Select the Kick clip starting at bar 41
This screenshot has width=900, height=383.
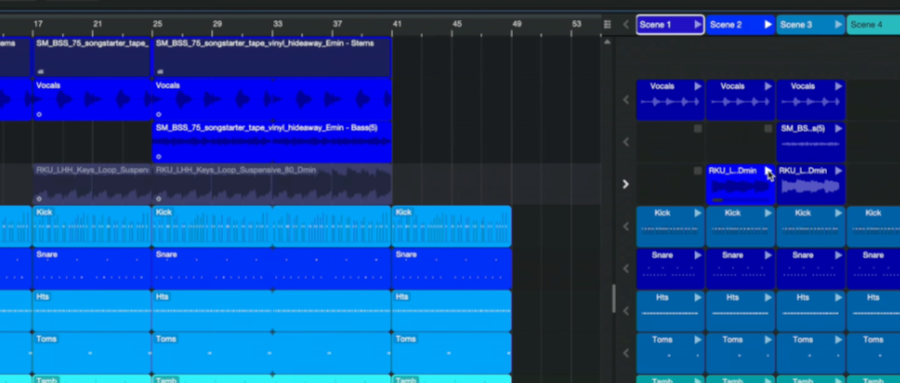(x=452, y=226)
